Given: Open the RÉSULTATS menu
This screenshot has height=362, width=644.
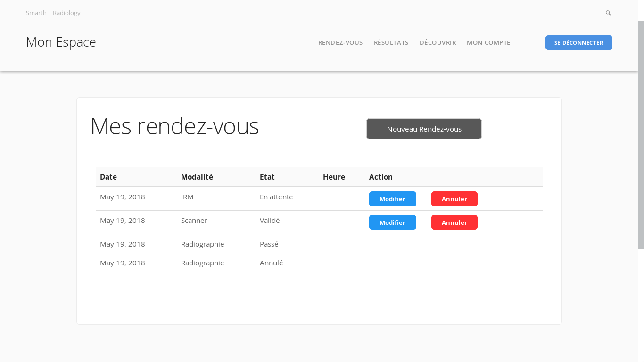Looking at the screenshot, I should [x=391, y=42].
